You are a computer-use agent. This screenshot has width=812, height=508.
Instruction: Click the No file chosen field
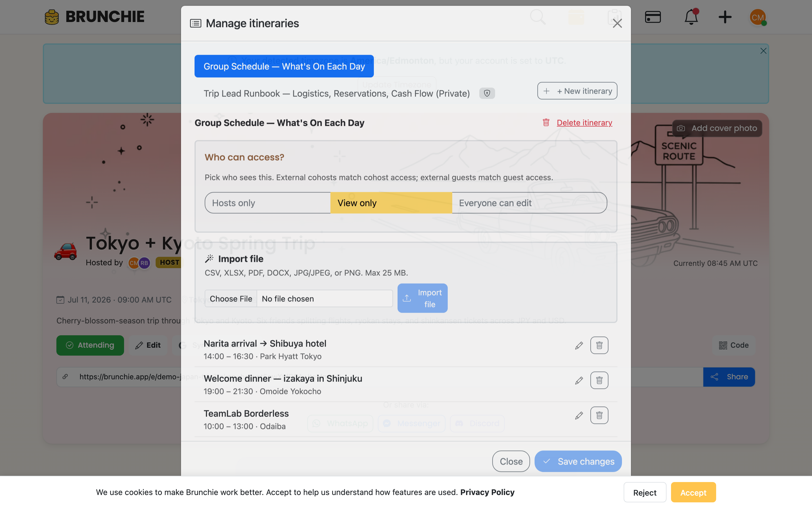point(325,298)
